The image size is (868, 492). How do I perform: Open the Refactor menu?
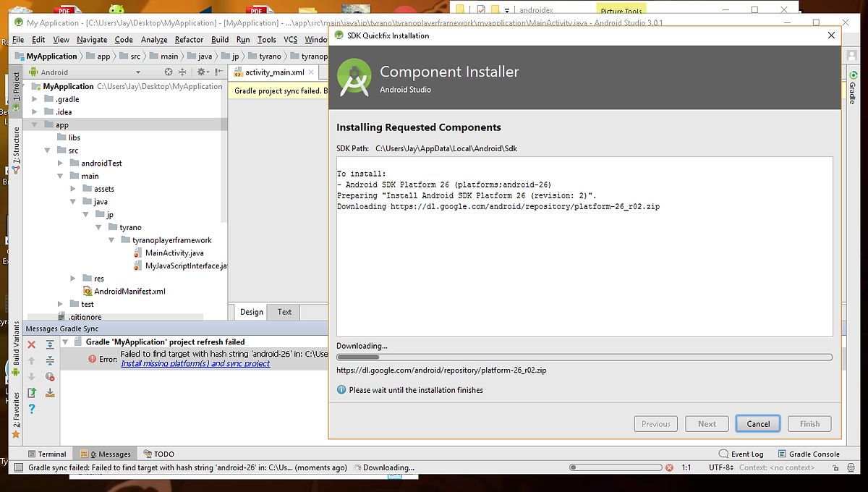(x=189, y=40)
